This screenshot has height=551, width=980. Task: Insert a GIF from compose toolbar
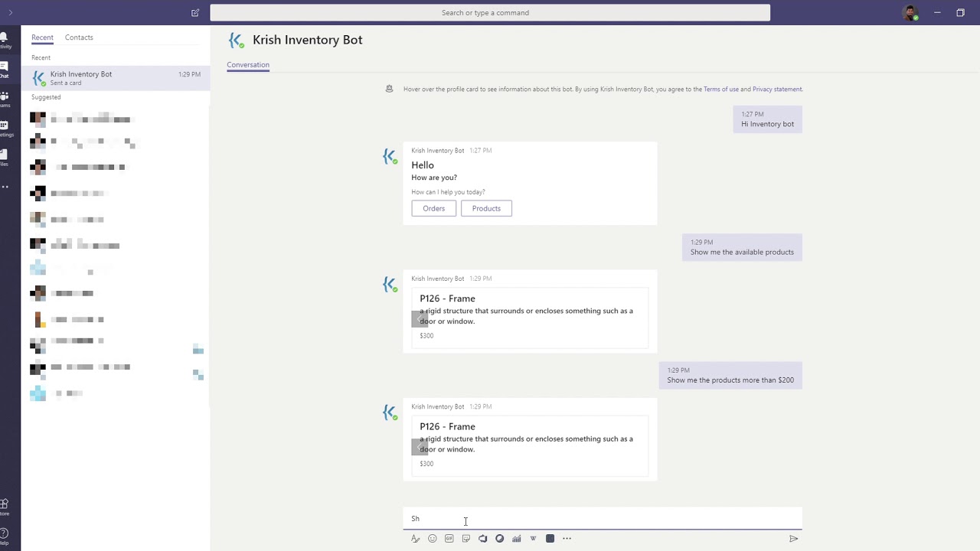(449, 539)
